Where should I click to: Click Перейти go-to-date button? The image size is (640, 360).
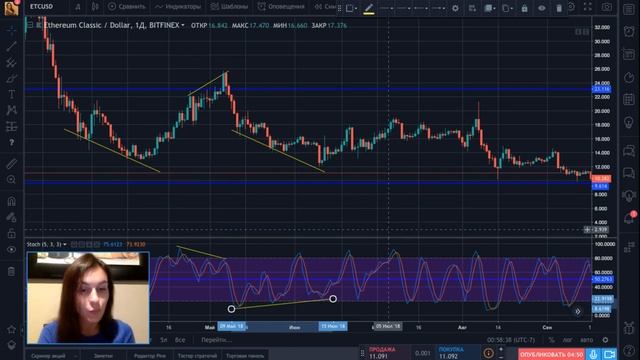pos(216,340)
